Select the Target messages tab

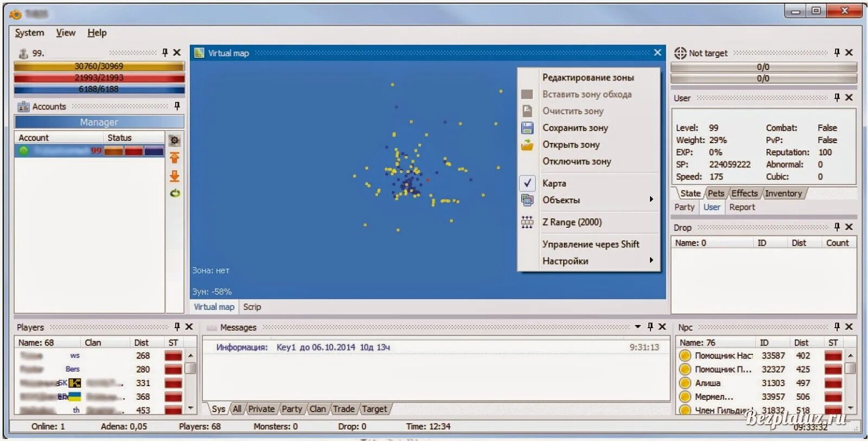[x=374, y=409]
